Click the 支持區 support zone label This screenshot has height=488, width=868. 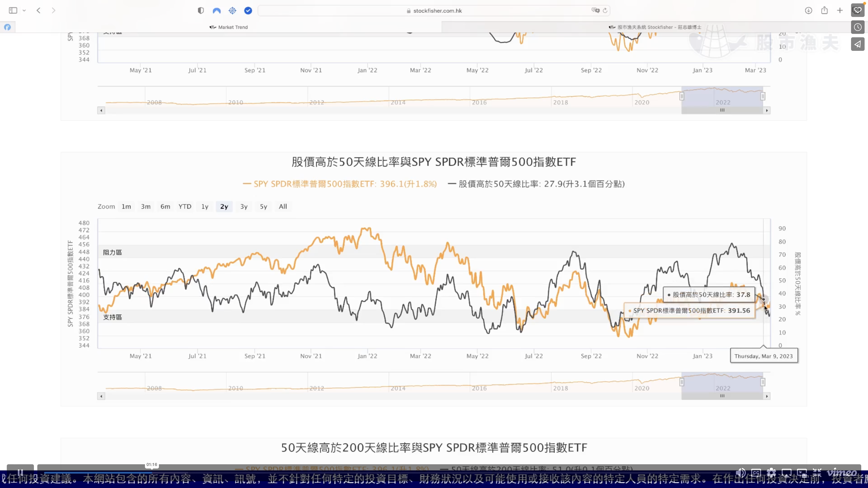click(x=113, y=317)
